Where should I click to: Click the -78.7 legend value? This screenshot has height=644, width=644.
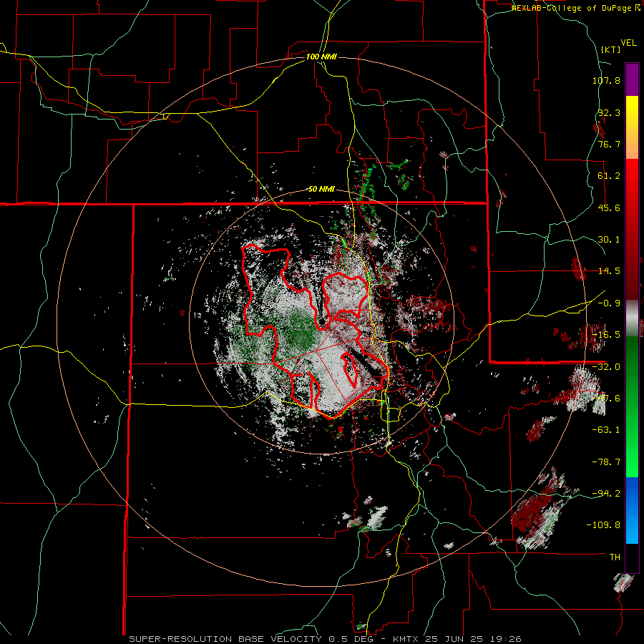click(x=606, y=462)
